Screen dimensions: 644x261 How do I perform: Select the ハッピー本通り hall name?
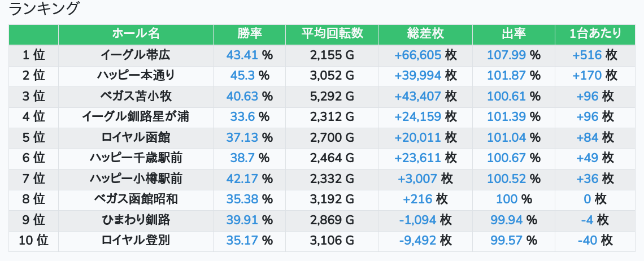136,75
